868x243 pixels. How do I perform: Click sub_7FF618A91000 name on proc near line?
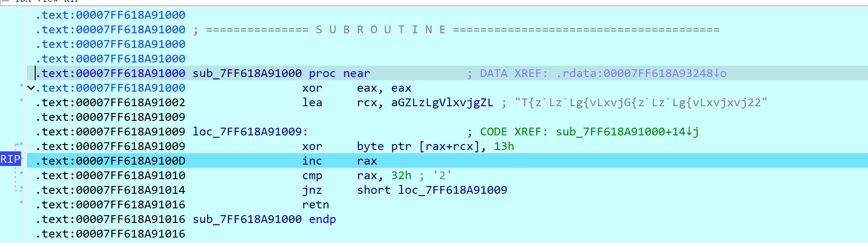coord(247,73)
